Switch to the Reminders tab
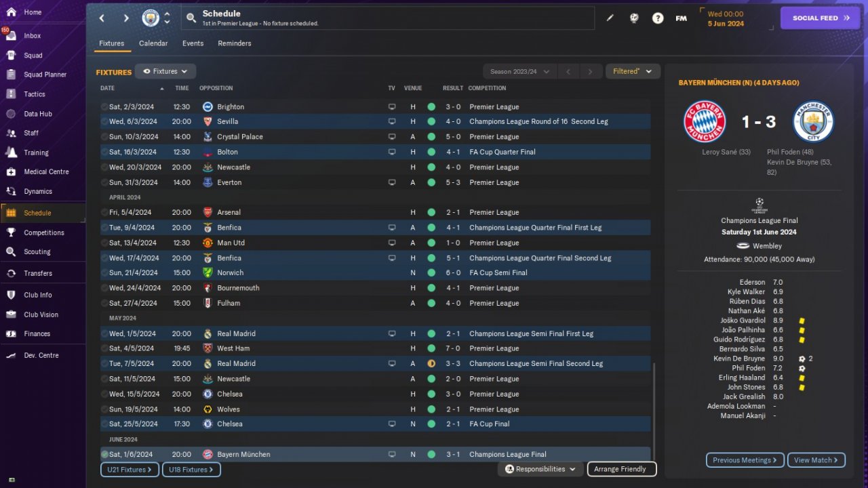The width and height of the screenshot is (868, 488). pyautogui.click(x=235, y=43)
